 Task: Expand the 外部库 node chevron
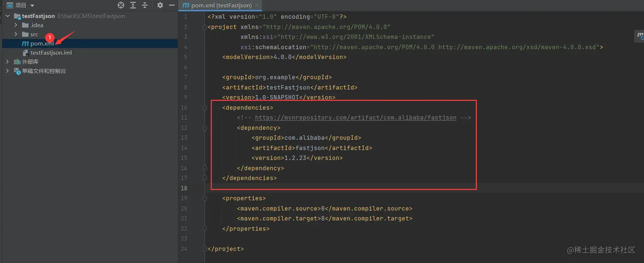7,62
